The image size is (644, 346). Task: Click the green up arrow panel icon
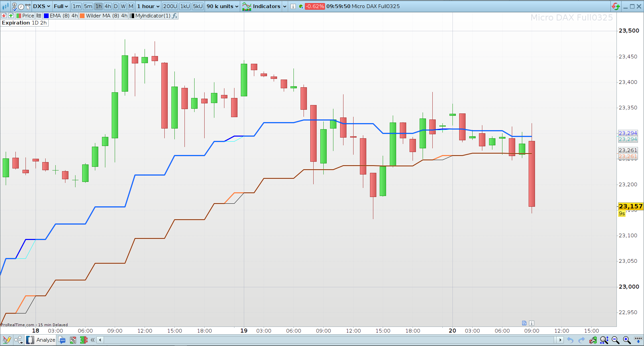point(11,16)
